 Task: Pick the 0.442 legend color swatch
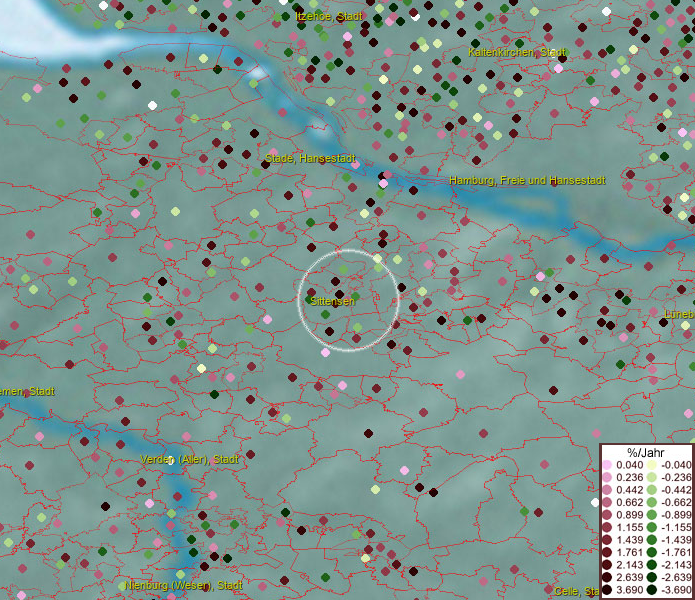tap(607, 490)
